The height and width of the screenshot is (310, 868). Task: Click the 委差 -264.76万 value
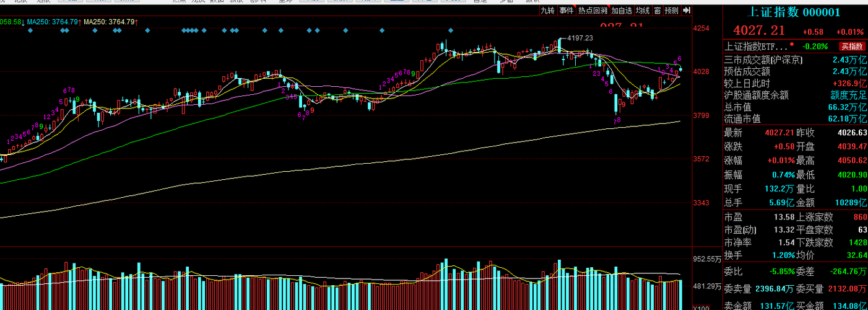[x=848, y=272]
